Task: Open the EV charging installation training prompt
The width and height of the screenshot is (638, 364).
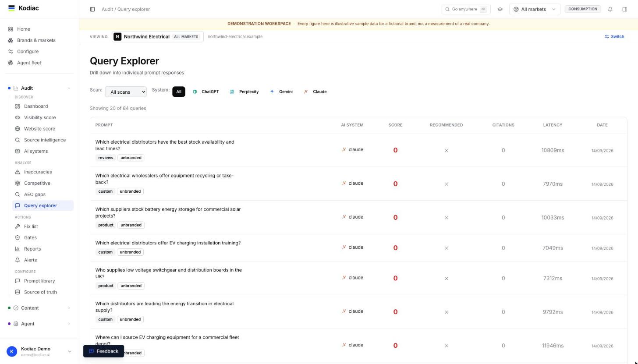Action: pos(168,243)
